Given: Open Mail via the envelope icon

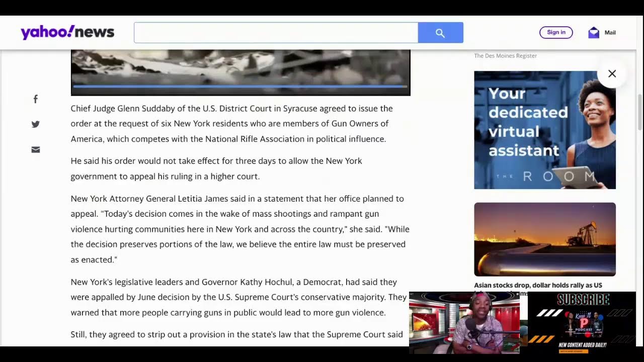Looking at the screenshot, I should pos(594,33).
